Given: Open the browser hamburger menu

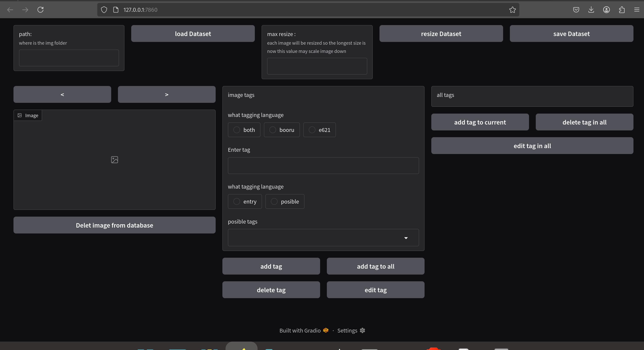Looking at the screenshot, I should click(636, 10).
